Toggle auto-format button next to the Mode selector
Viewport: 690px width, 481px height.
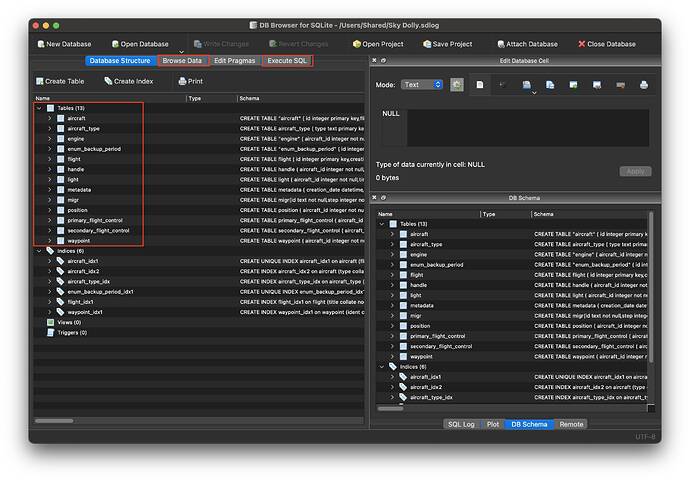pos(457,85)
